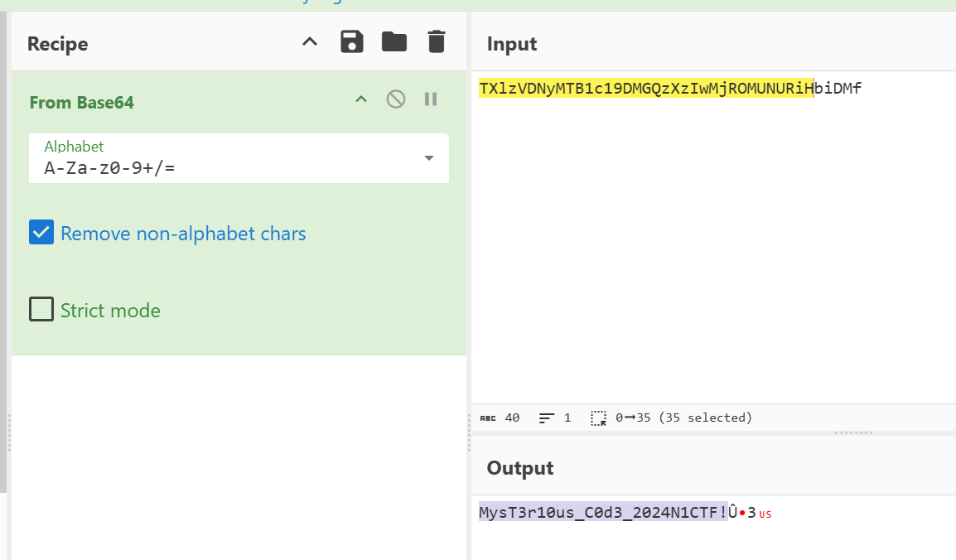Click the line count indicator showing 1

[x=555, y=418]
